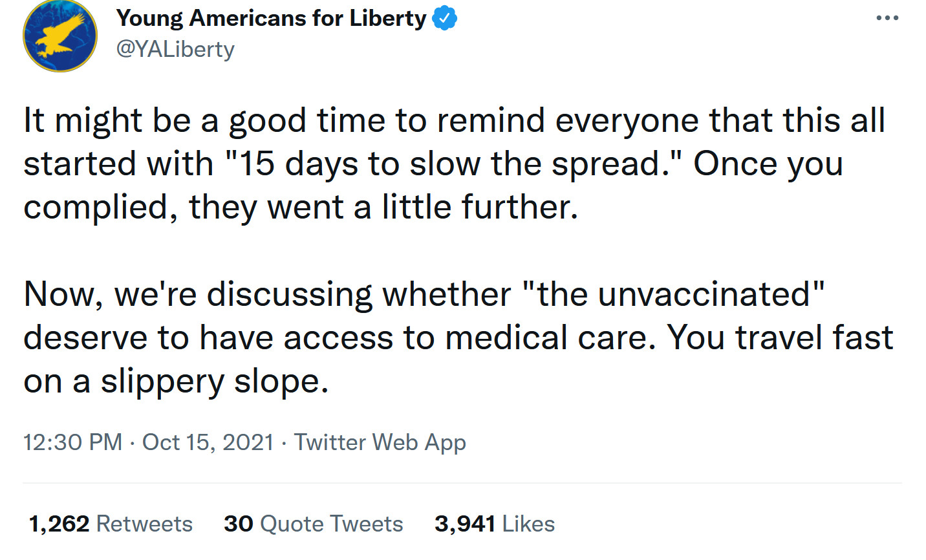
Task: Click the 12:30 PM timestamp
Action: [72, 442]
